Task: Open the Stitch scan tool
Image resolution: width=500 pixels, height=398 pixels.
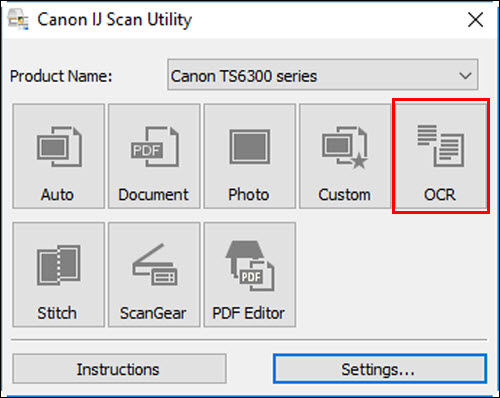Action: click(59, 275)
